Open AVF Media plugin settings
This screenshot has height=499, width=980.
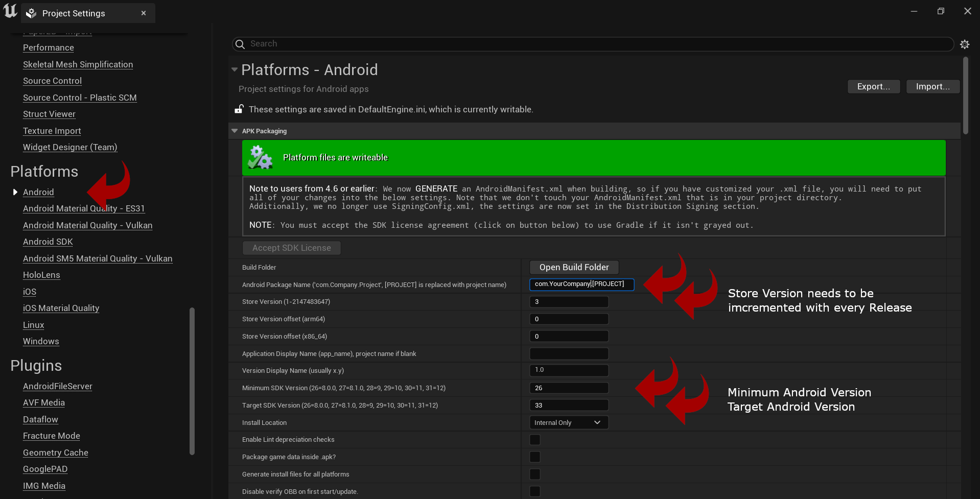(44, 402)
